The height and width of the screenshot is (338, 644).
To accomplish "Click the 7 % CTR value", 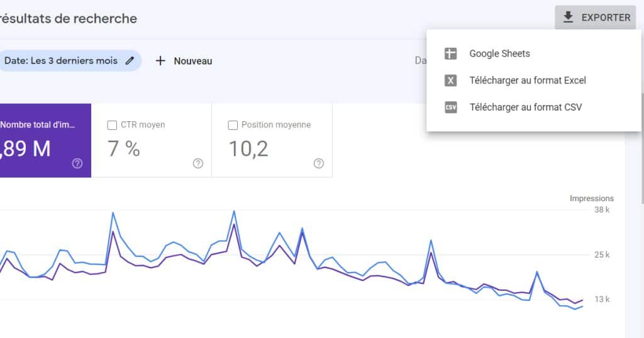I will pyautogui.click(x=124, y=148).
